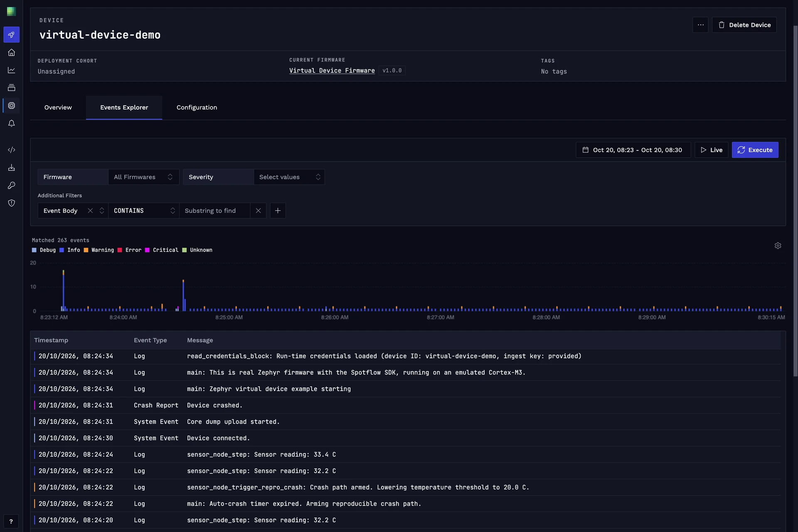Open the help question mark button

click(x=11, y=521)
